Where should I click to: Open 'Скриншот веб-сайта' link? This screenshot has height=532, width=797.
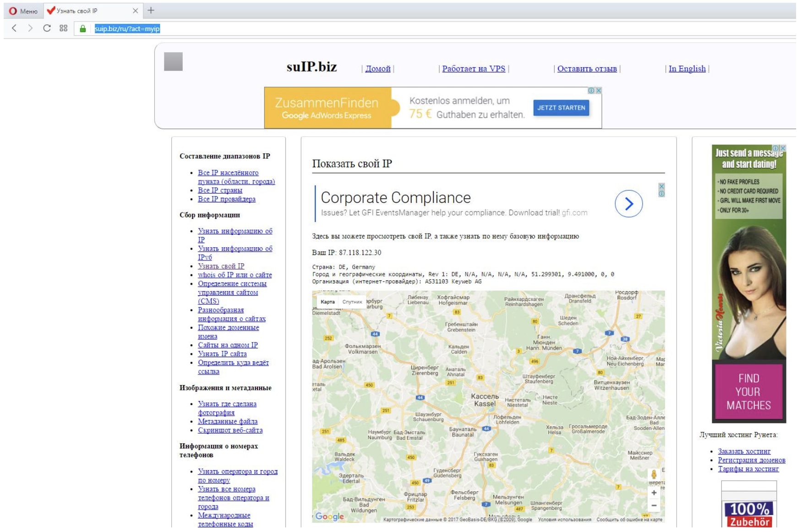coord(230,430)
